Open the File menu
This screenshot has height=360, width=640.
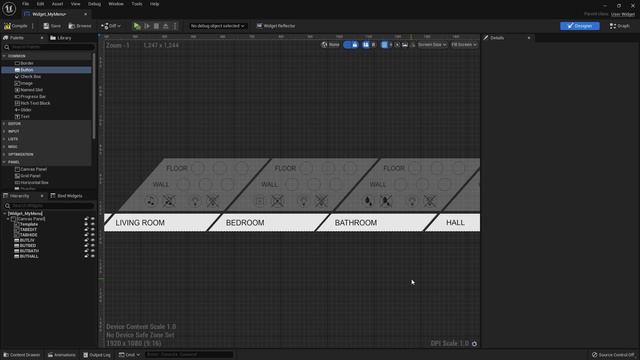tap(25, 4)
